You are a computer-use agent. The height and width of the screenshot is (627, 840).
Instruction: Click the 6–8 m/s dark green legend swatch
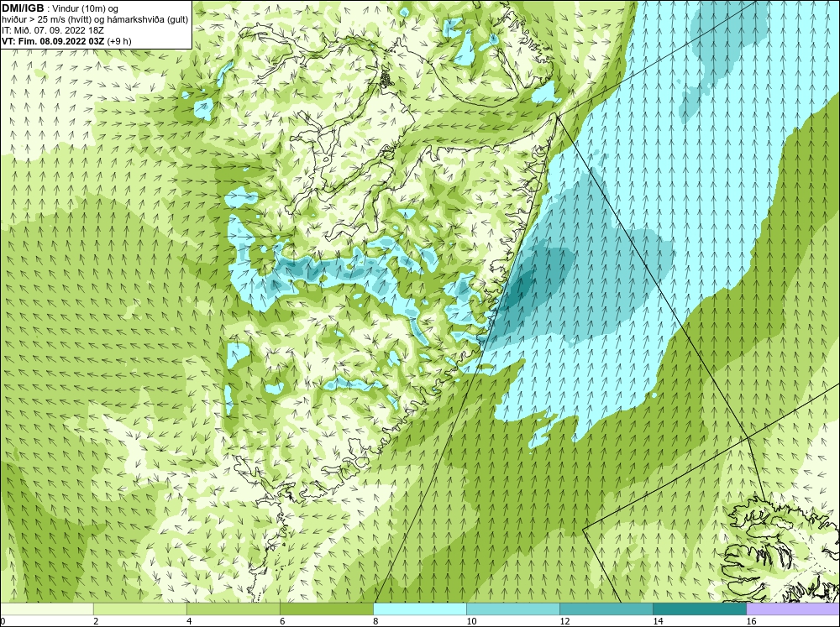tap(326, 609)
